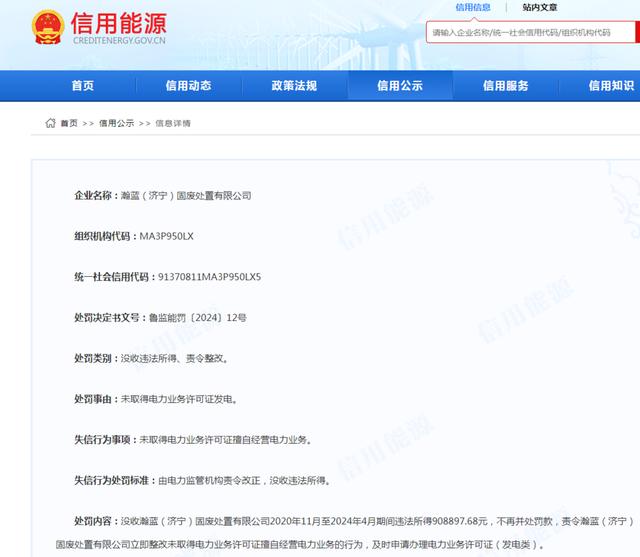Click the 信用公示 breadcrumb link
Viewport: 640px width, 557px height.
tap(116, 123)
